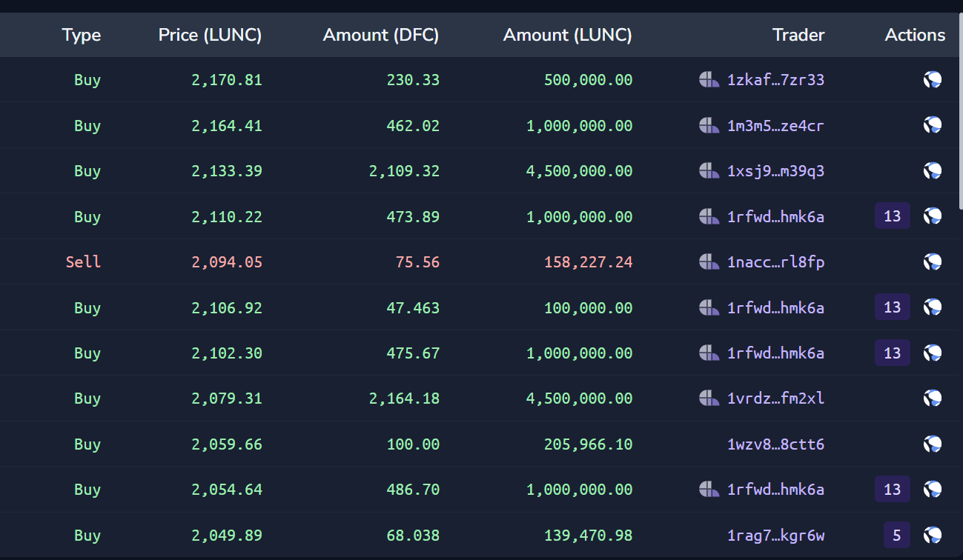Image resolution: width=963 pixels, height=560 pixels.
Task: Sort by the Amount (DFC) column header
Action: point(381,35)
